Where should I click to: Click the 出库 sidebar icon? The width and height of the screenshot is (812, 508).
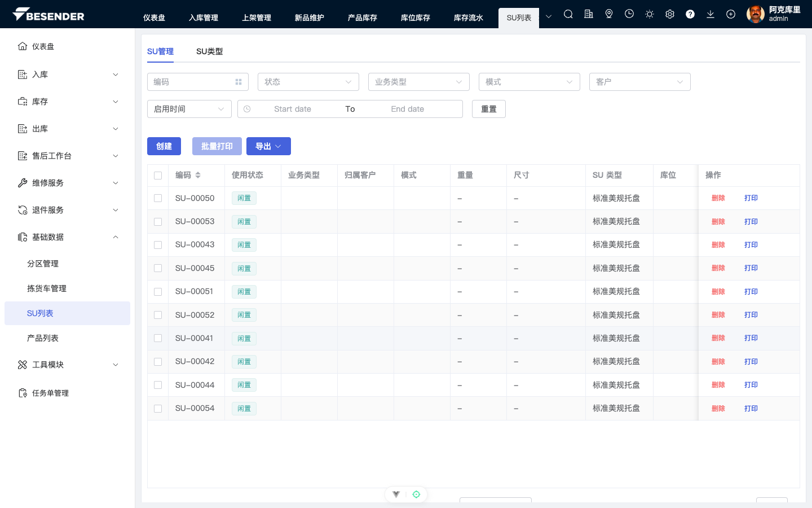(23, 129)
